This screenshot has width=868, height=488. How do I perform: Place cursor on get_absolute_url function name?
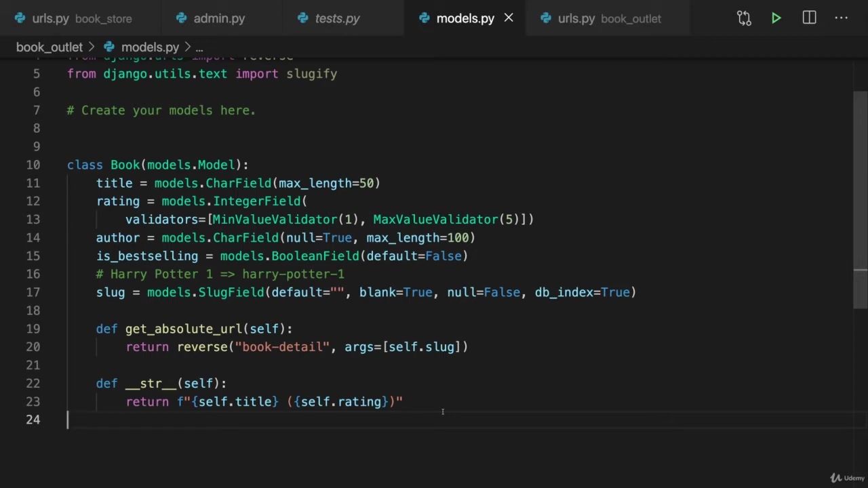(x=183, y=329)
